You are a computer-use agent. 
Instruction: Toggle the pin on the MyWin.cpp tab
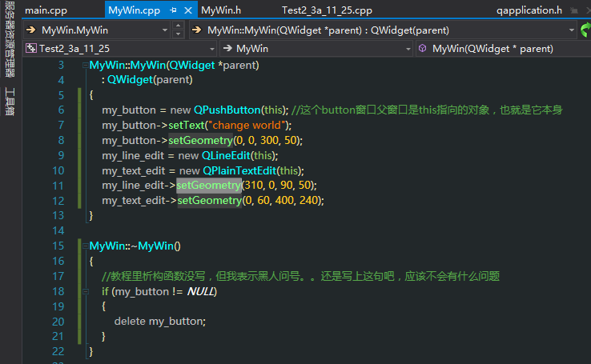(x=174, y=10)
